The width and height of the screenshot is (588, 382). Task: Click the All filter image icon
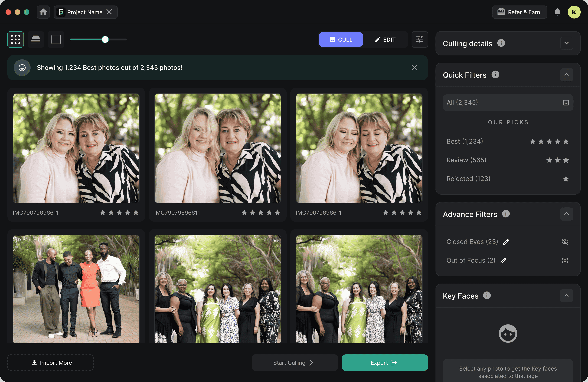[x=566, y=102]
